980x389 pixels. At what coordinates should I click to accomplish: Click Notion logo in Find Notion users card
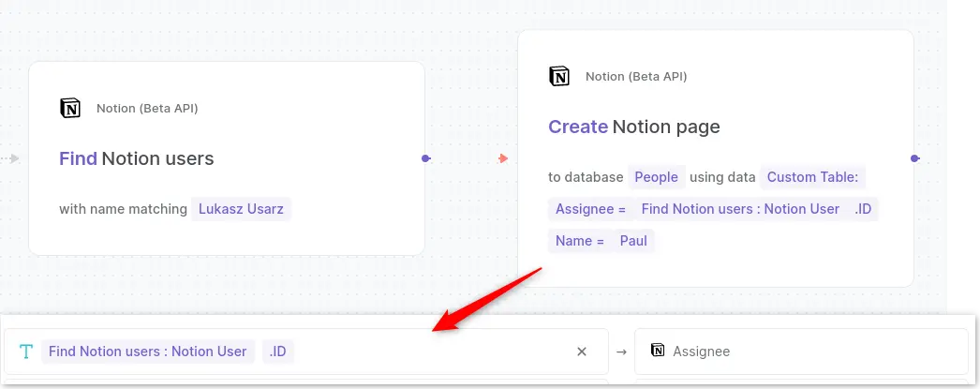click(x=70, y=108)
